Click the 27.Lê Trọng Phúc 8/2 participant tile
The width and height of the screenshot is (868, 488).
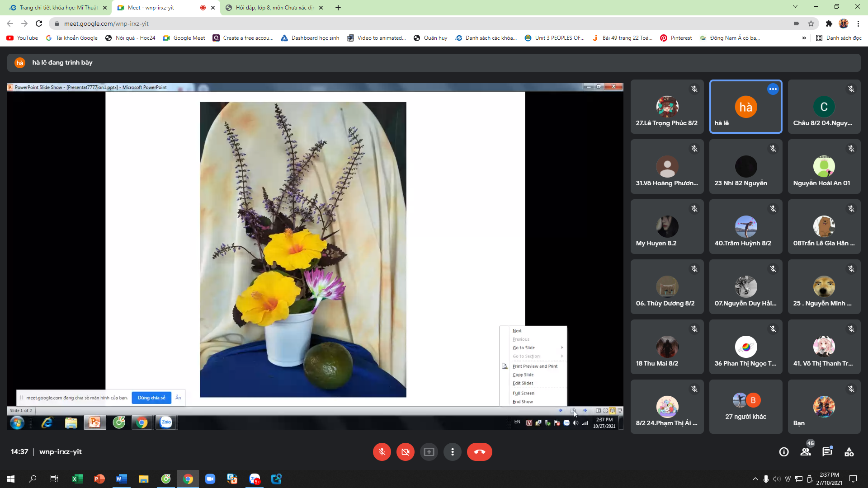pyautogui.click(x=667, y=107)
